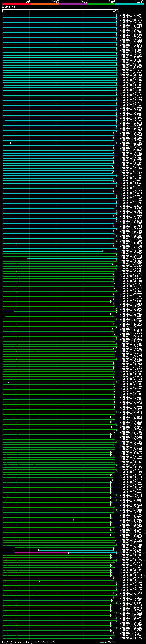The width and height of the screenshot is (146, 644).
Task: Select UniRef100_P09315 label
Action: [x=131, y=40]
